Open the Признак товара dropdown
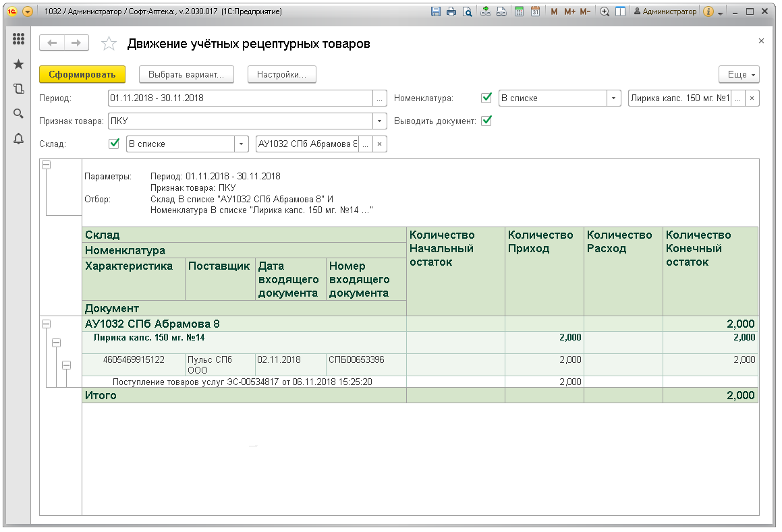 tap(380, 121)
